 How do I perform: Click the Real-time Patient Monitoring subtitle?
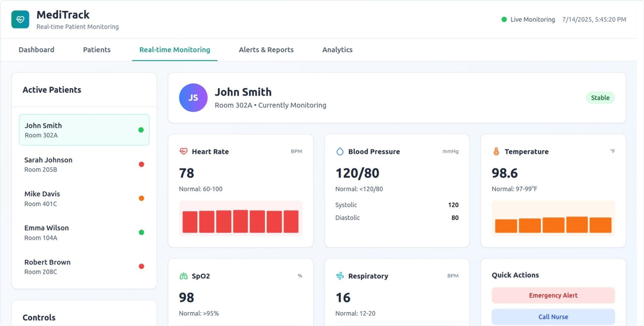point(77,27)
